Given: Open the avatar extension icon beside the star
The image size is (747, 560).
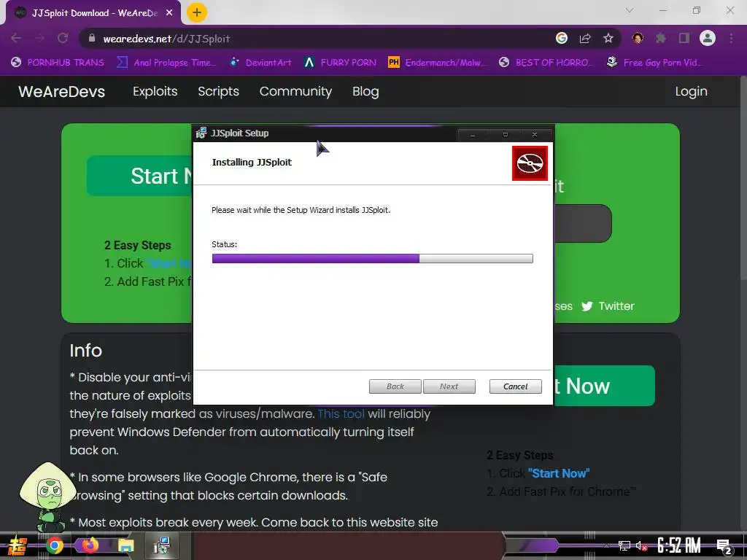Looking at the screenshot, I should (638, 38).
